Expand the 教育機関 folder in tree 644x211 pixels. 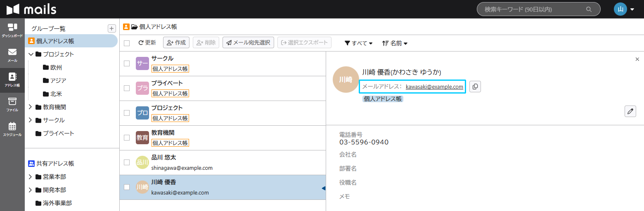[x=31, y=107]
